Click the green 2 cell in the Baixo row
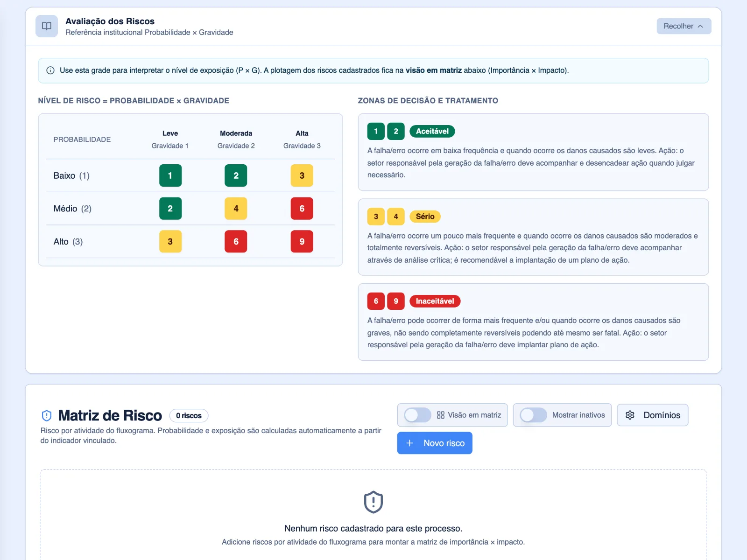 (236, 175)
